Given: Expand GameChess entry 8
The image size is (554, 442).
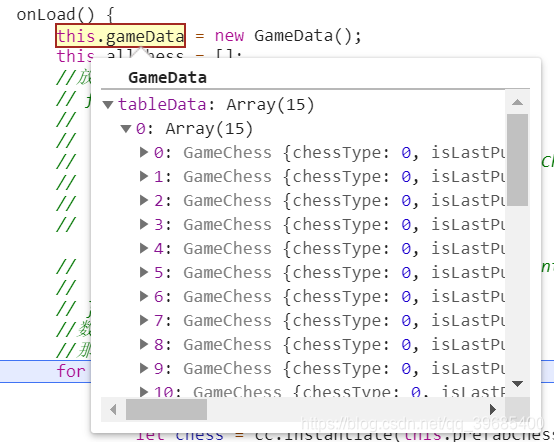Looking at the screenshot, I should [x=144, y=344].
